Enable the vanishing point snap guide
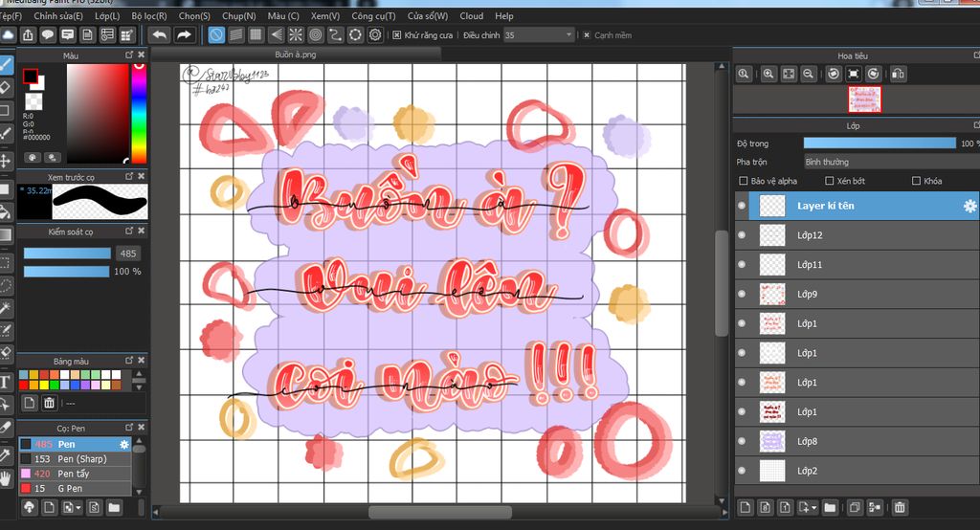 pos(277,35)
